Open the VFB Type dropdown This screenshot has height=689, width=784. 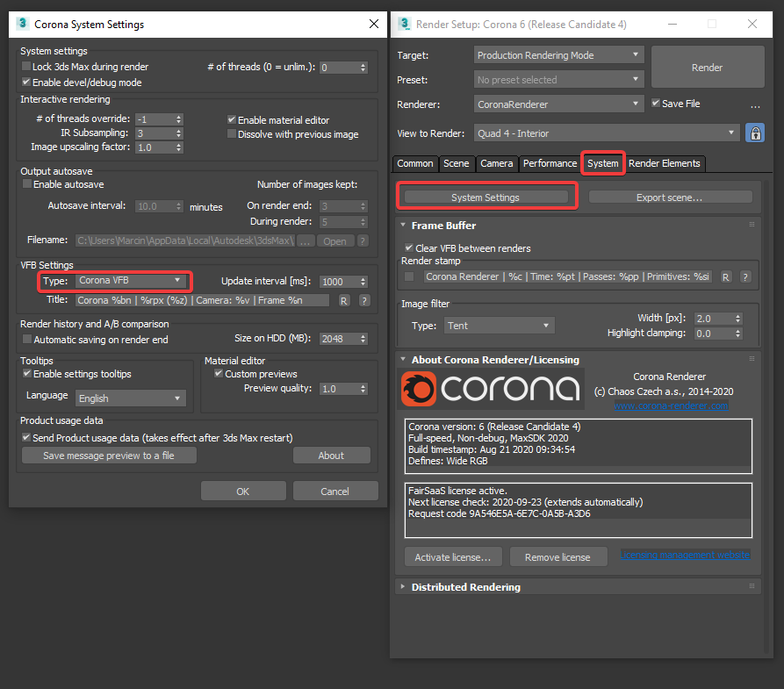[131, 281]
